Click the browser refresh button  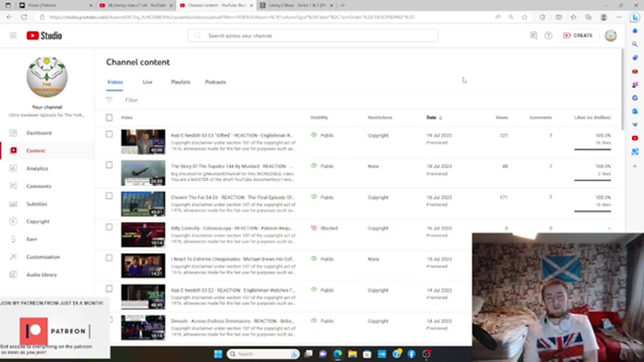[x=24, y=17]
